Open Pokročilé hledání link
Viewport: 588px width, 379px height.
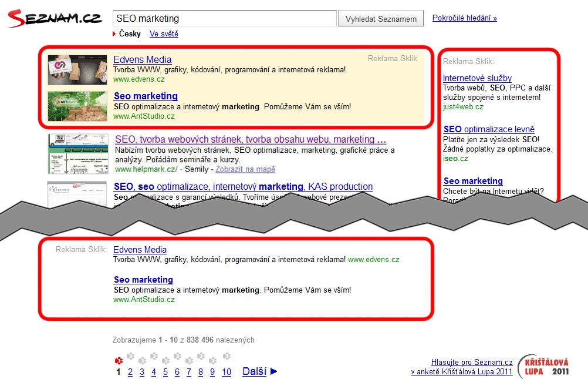click(x=464, y=18)
